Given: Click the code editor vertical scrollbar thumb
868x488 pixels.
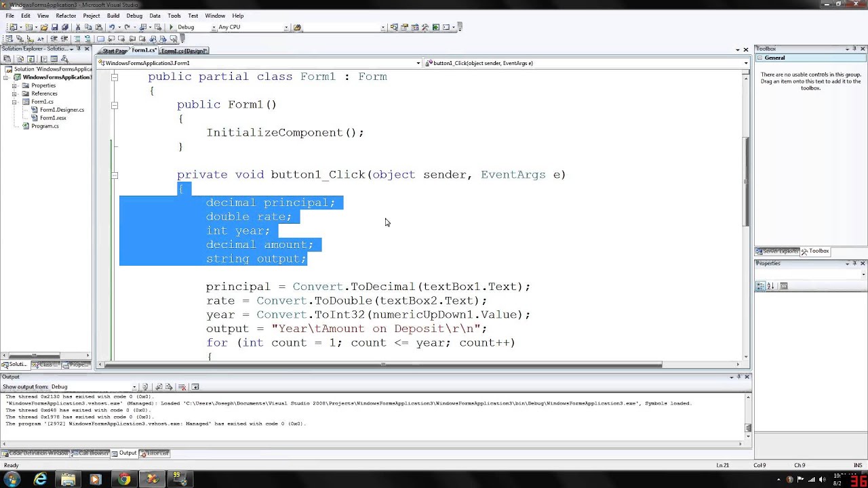Looking at the screenshot, I should [747, 180].
